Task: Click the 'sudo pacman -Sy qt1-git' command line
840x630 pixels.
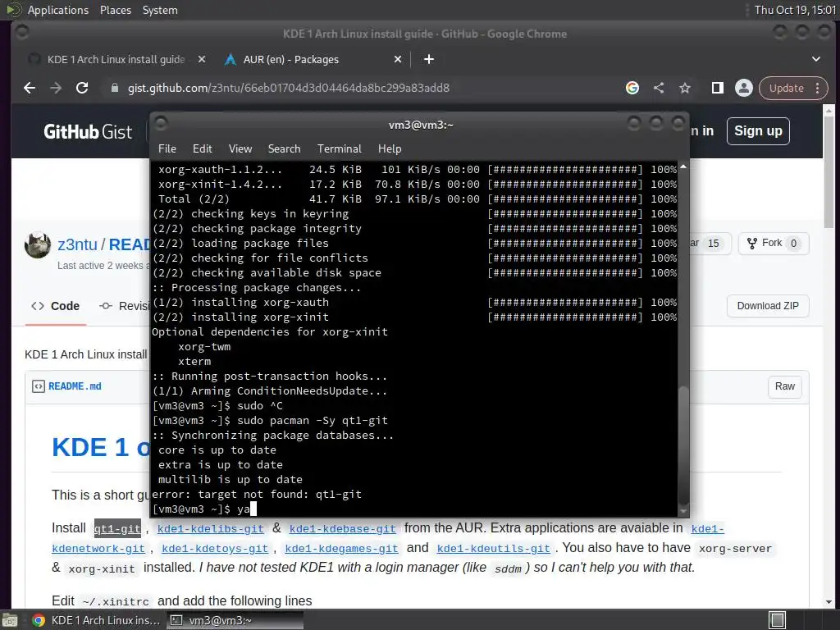Action: pyautogui.click(x=269, y=421)
